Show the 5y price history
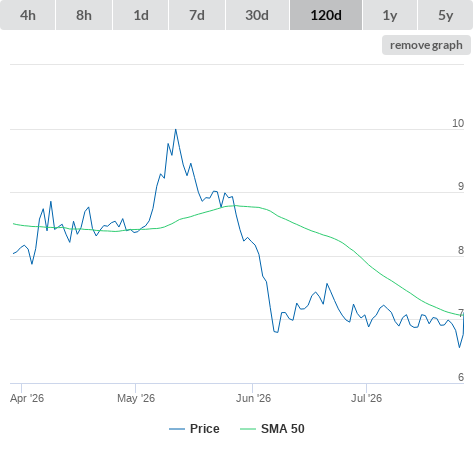This screenshot has width=474, height=455. [445, 15]
